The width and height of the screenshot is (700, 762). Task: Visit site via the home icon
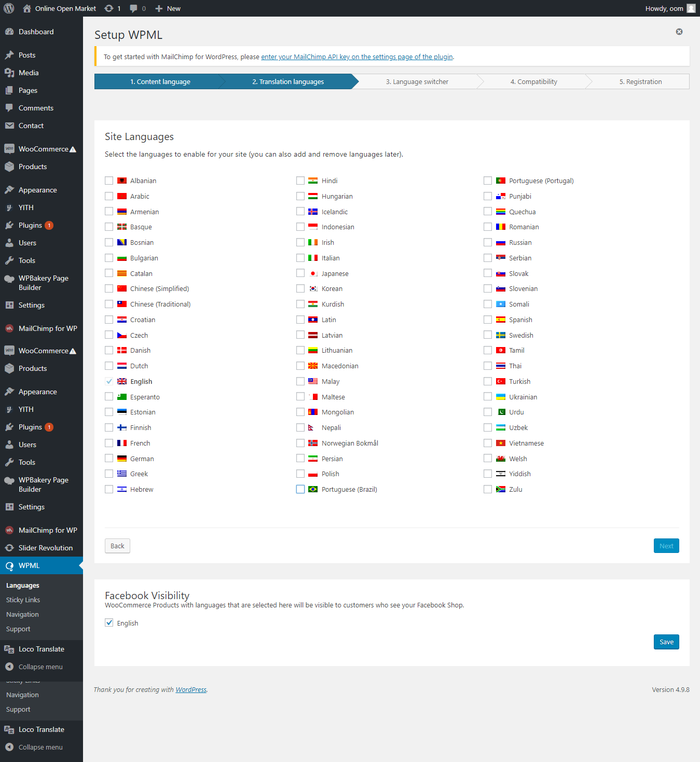point(27,8)
